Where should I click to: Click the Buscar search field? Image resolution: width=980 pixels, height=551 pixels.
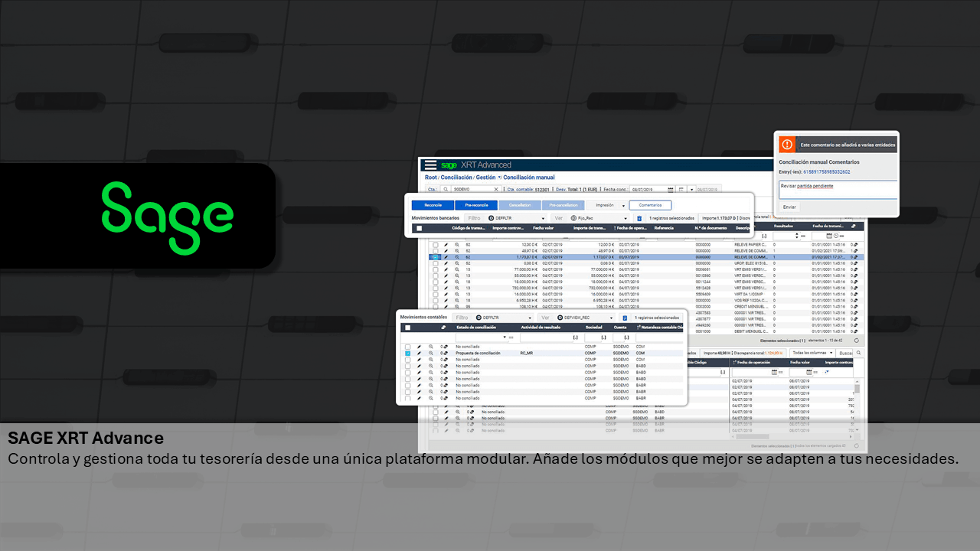[844, 353]
